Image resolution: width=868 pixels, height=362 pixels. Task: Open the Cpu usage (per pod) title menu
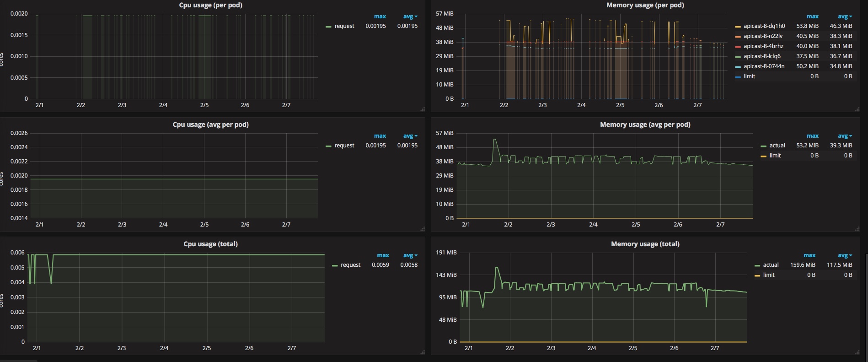[x=210, y=5]
